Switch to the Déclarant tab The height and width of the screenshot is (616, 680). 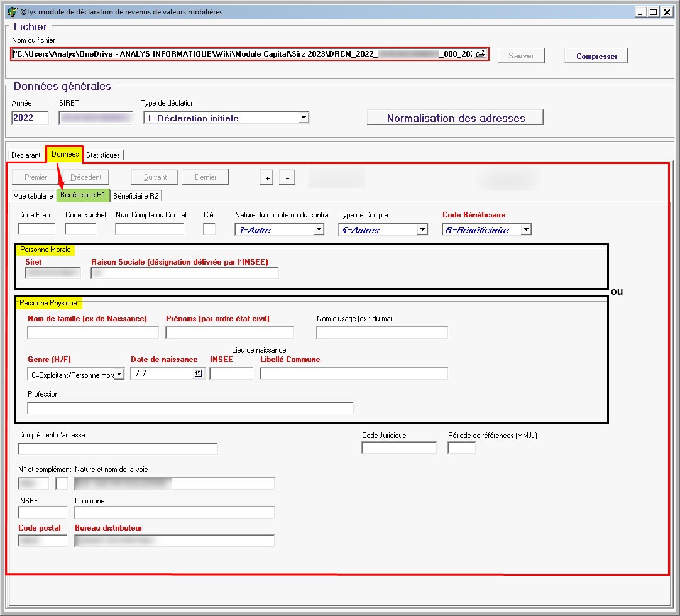(x=26, y=155)
